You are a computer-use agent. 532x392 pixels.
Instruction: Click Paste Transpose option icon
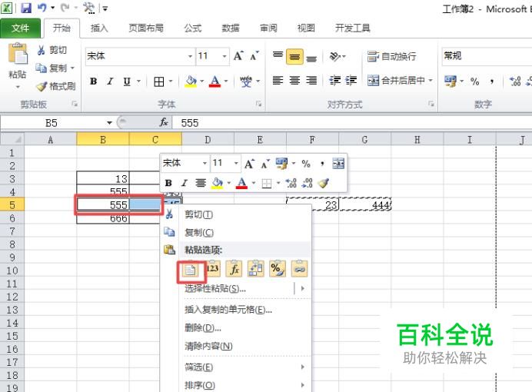tap(256, 269)
